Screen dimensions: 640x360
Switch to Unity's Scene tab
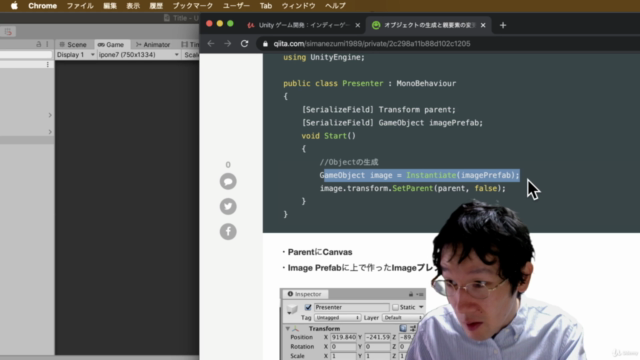(73, 44)
